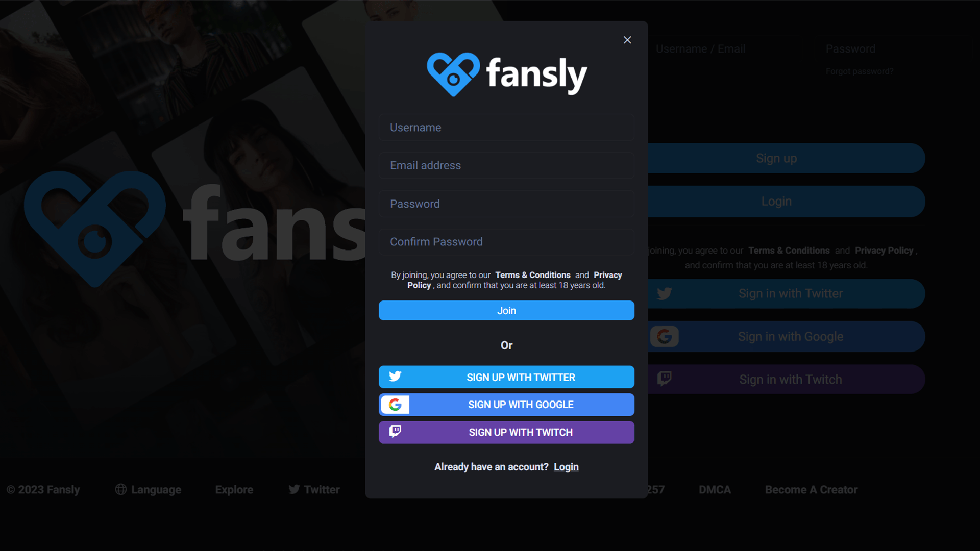Click the Google 'G' icon in signup
The image size is (980, 551).
click(x=395, y=405)
